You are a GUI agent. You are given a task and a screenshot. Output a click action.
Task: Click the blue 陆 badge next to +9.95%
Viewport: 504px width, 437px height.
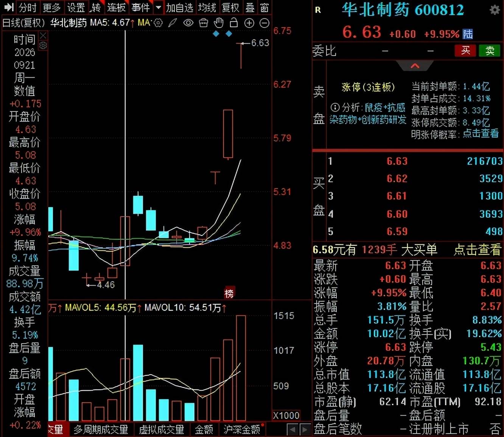point(468,34)
